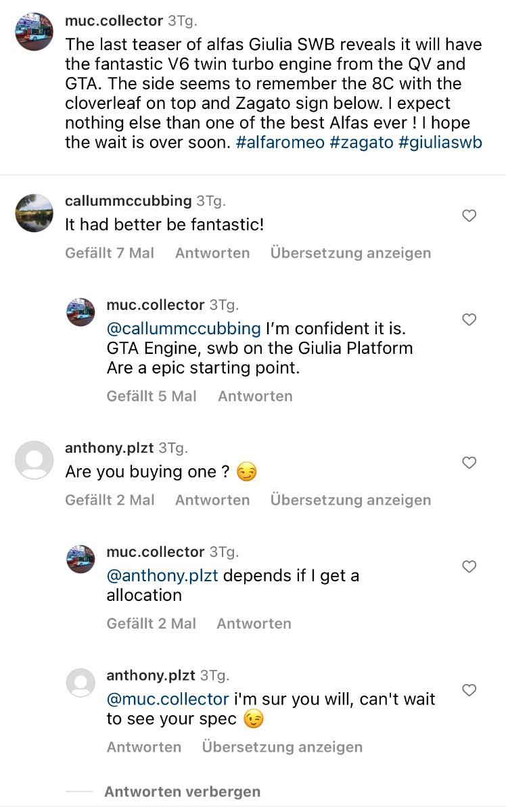Open the #alfaromeo hashtag
Screen dimensions: 506x812
280,143
